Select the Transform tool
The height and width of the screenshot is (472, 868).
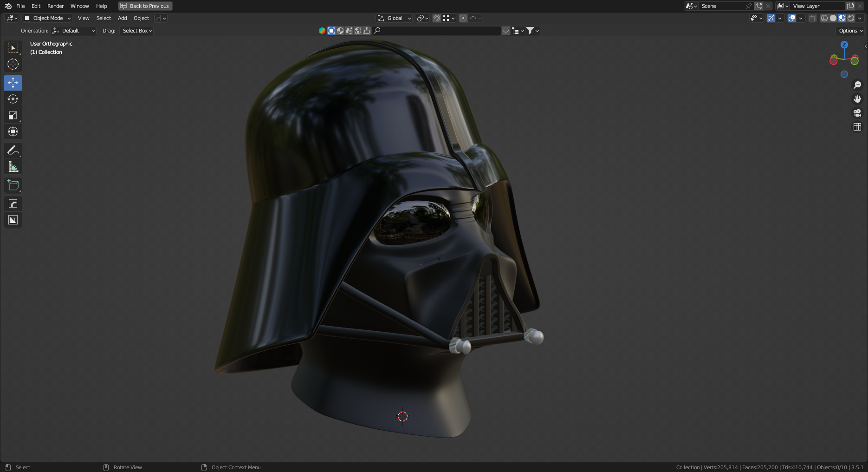(13, 131)
